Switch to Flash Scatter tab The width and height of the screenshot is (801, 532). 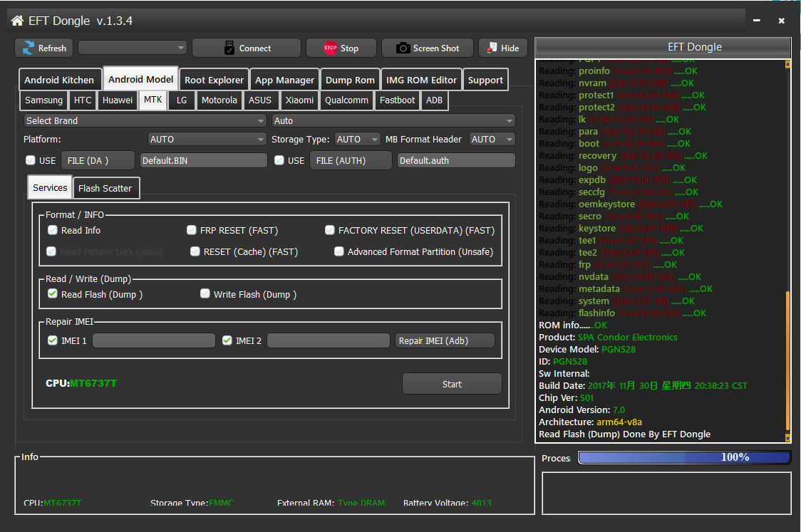tap(105, 189)
